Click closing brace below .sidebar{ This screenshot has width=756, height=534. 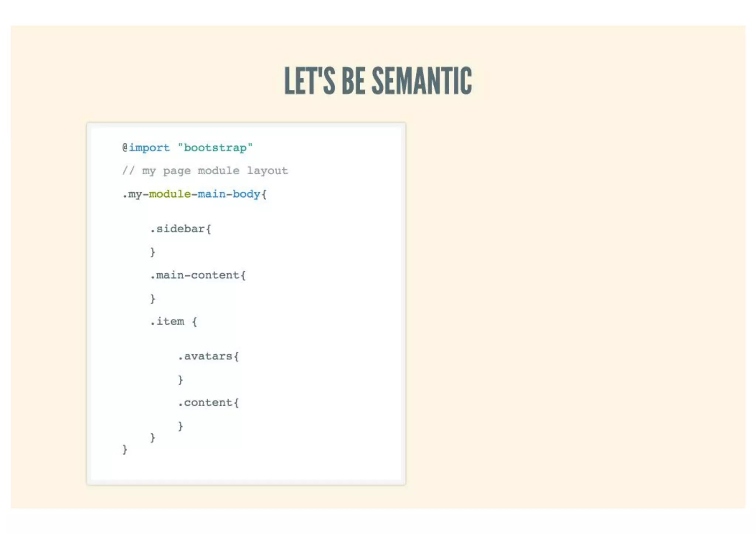click(152, 252)
